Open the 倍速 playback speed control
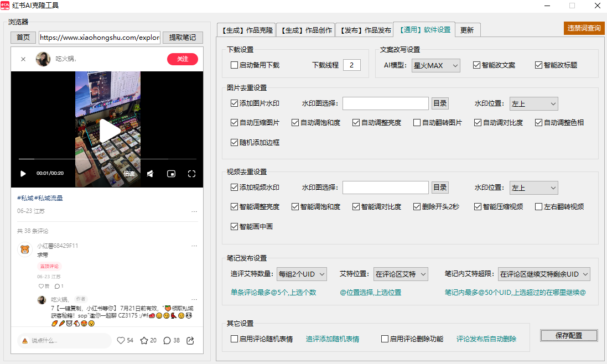The height and width of the screenshot is (364, 607). 129,174
